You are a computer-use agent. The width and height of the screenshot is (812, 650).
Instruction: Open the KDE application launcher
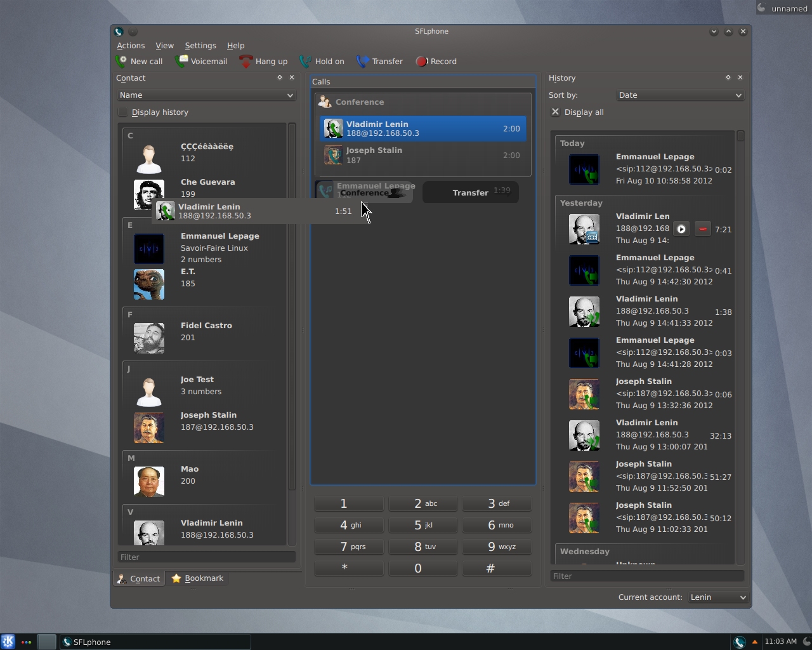pyautogui.click(x=8, y=642)
